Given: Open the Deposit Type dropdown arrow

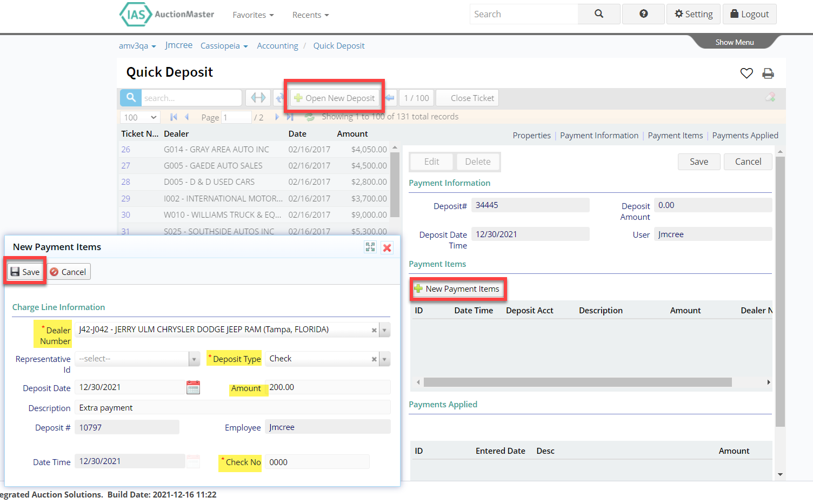Looking at the screenshot, I should tap(384, 359).
